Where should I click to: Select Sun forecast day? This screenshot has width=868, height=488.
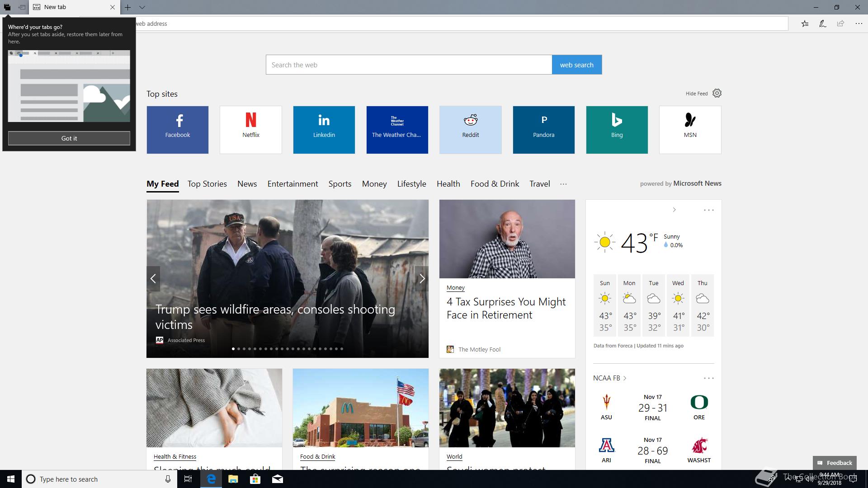pyautogui.click(x=605, y=305)
